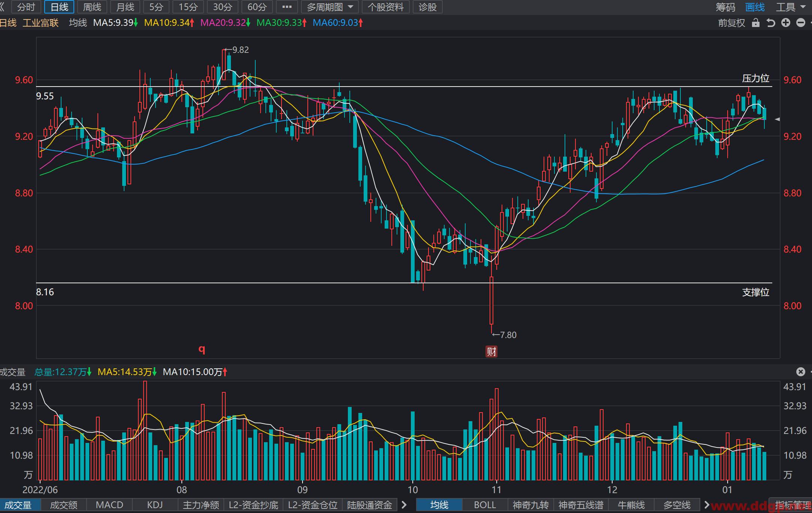Click the MA10:9.34 moving average label
This screenshot has height=513, width=812.
[169, 23]
